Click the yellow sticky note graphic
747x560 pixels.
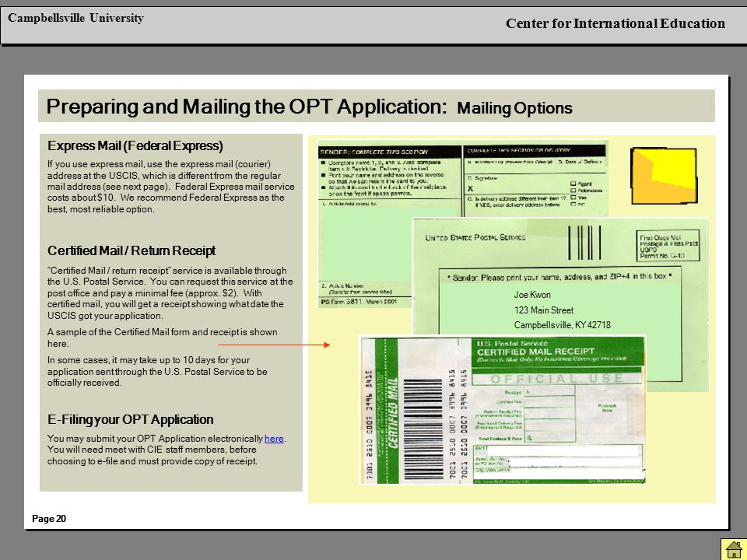tap(664, 176)
